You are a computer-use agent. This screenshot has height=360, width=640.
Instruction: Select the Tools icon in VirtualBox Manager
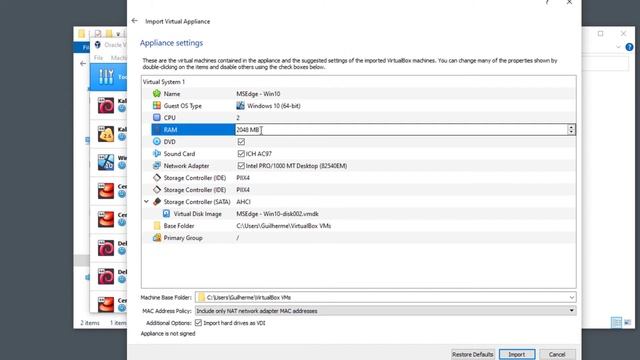106,77
